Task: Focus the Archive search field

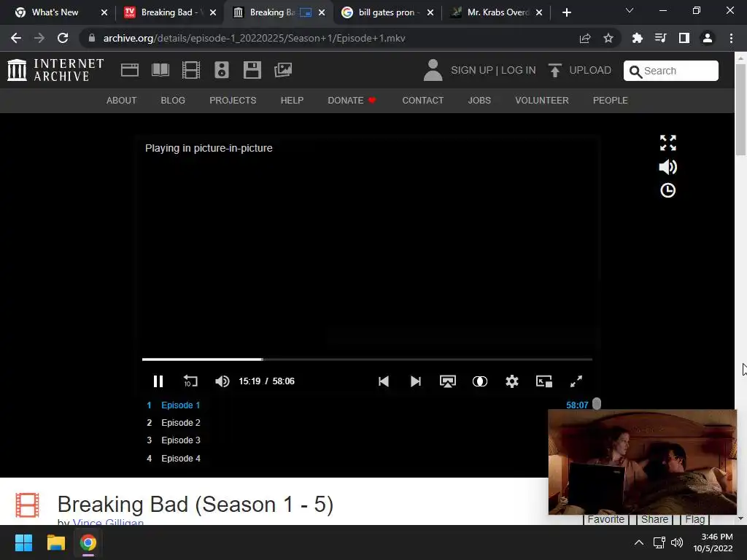Action: pyautogui.click(x=671, y=71)
